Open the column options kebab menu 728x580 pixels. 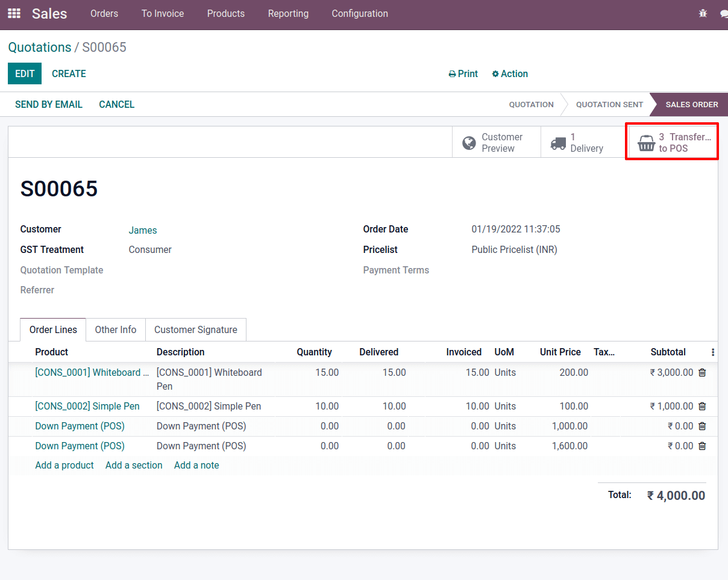pos(713,352)
